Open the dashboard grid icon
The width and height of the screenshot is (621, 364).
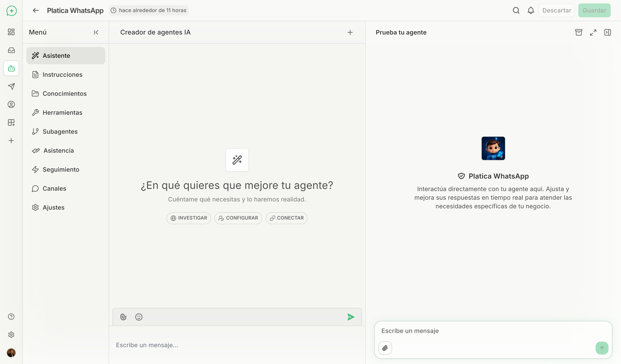(x=11, y=32)
